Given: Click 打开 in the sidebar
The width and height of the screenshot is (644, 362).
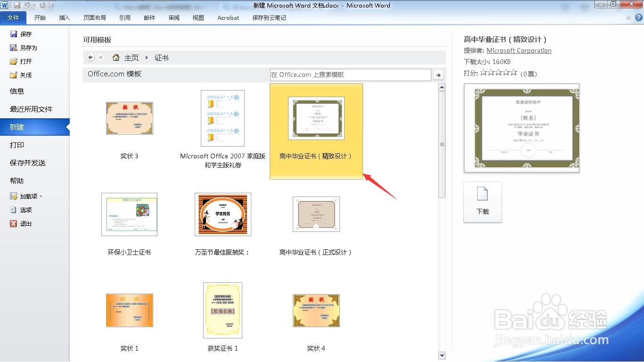Looking at the screenshot, I should (x=21, y=61).
